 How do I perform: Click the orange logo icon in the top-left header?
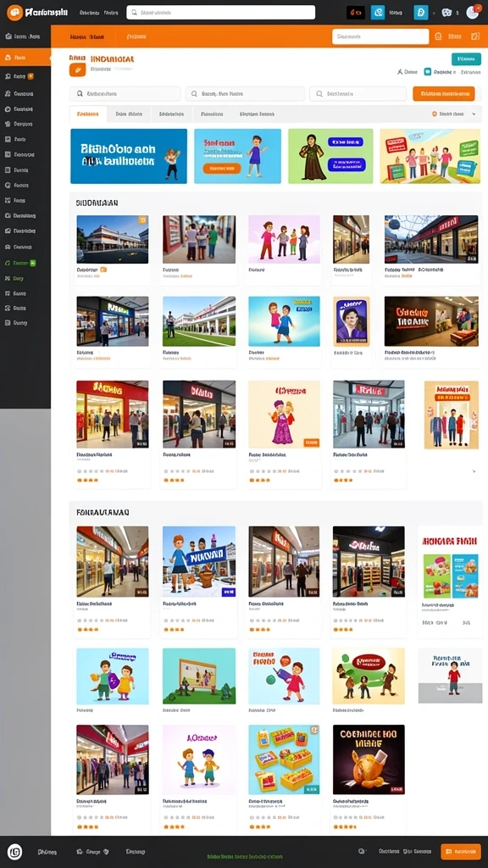coord(15,12)
